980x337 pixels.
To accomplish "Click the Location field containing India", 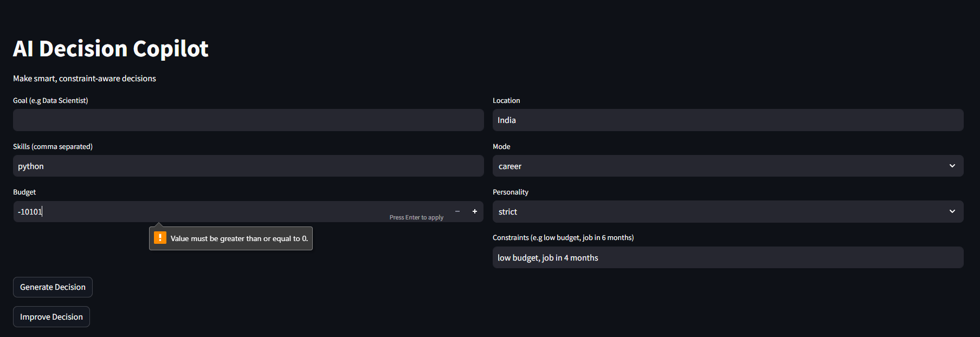I will tap(727, 120).
